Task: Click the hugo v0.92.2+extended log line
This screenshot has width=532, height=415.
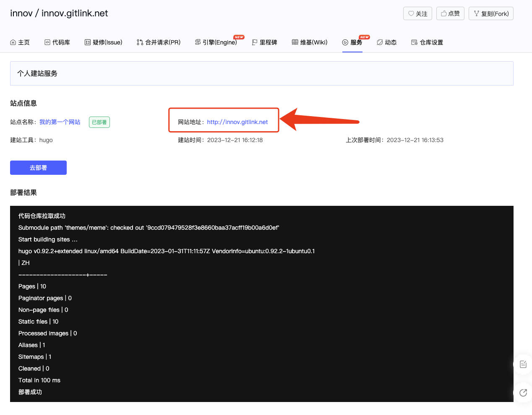Action: (167, 251)
